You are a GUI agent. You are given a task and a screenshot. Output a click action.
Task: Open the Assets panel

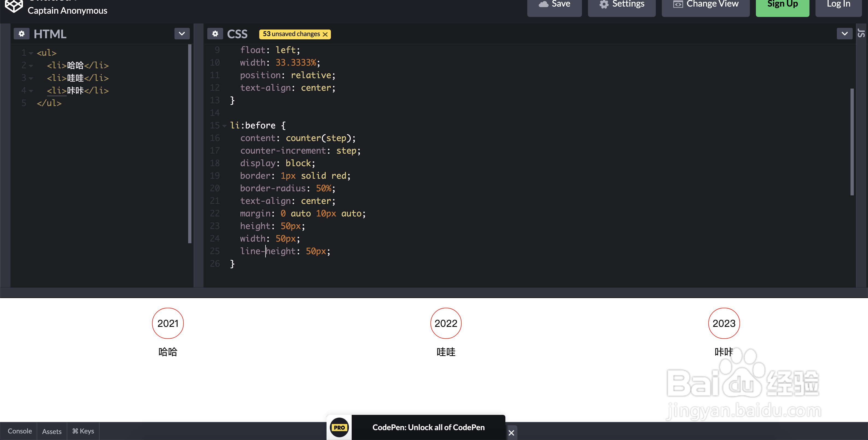coord(52,431)
